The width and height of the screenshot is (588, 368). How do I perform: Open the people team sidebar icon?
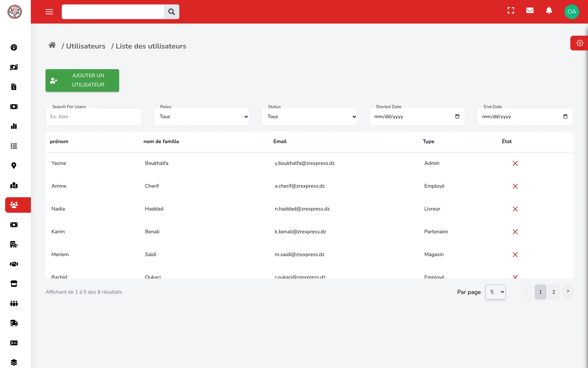(14, 303)
